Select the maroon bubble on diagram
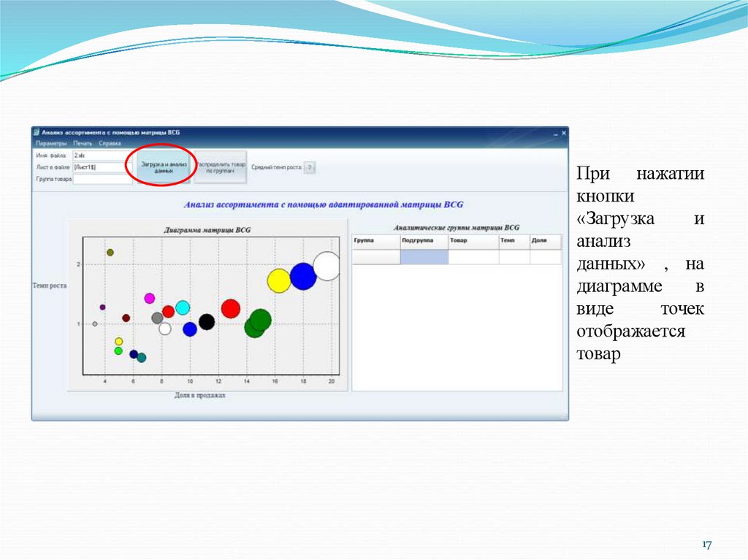748x560 pixels. click(126, 318)
